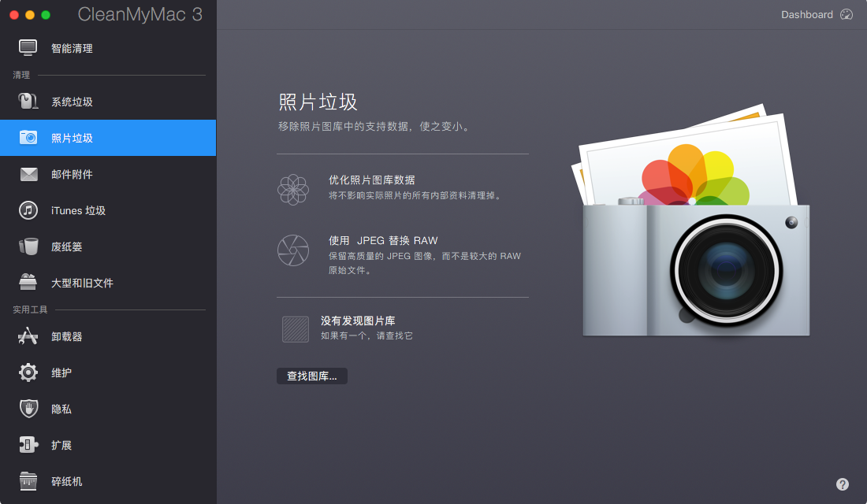
Task: Click the 照片垃圾 camera icon in sidebar
Action: tap(28, 137)
